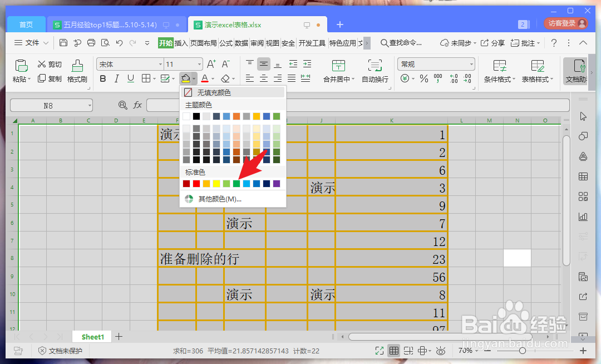This screenshot has width=601, height=364.
Task: Click the percent style icon
Action: pos(424,78)
